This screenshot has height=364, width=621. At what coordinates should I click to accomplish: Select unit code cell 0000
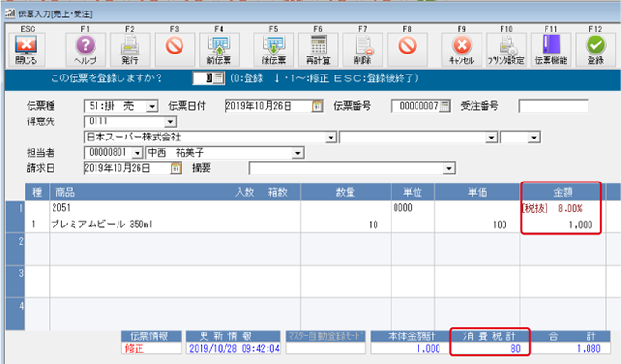coord(403,208)
